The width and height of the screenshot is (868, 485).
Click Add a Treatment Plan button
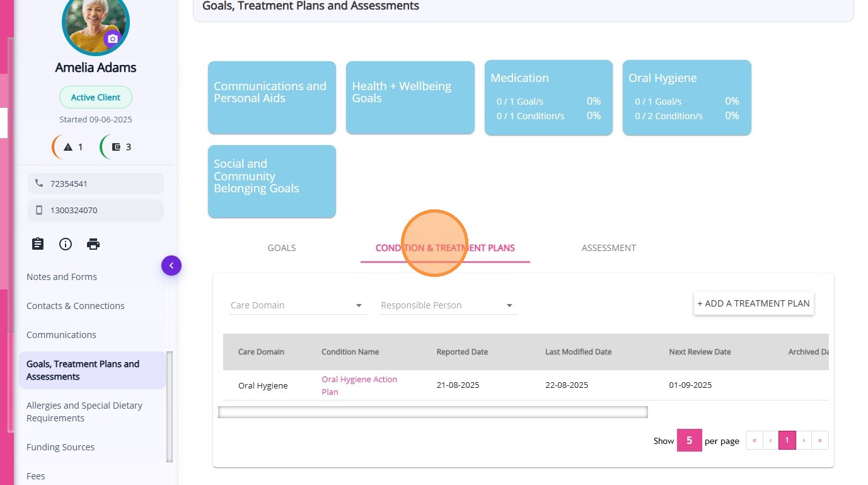[753, 303]
